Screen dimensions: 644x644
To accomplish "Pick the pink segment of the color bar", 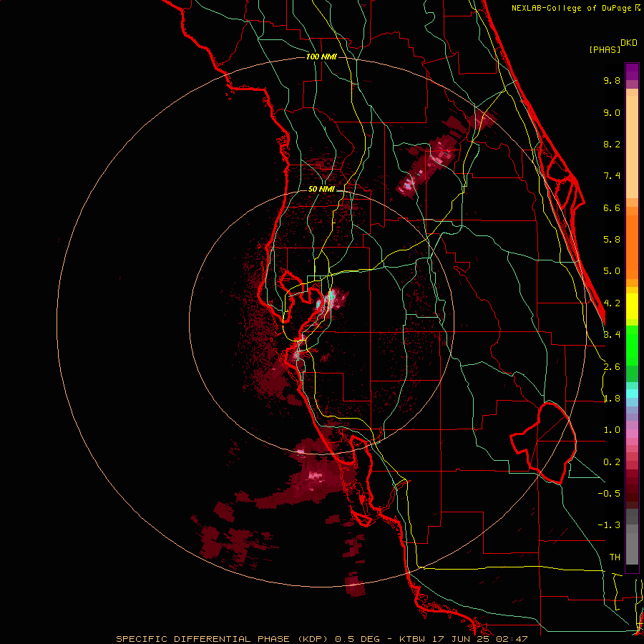I will pos(632,434).
